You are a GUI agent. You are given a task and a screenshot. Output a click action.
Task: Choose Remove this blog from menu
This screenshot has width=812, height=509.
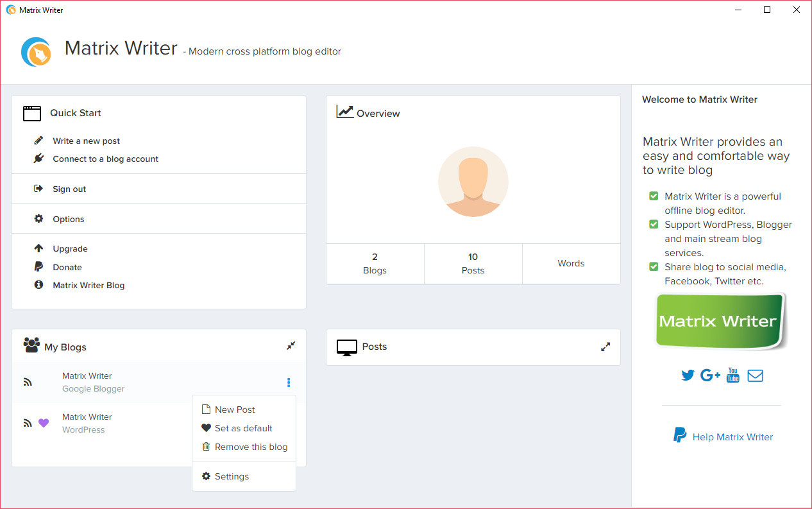pyautogui.click(x=244, y=447)
